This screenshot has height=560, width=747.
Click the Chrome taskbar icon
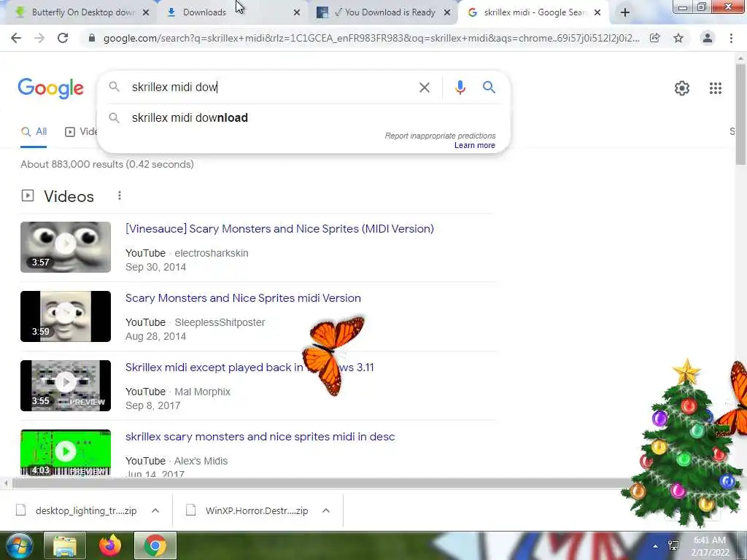(x=155, y=545)
